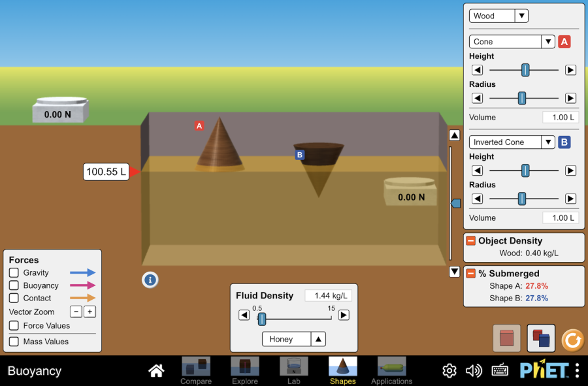Image resolution: width=588 pixels, height=386 pixels.
Task: Enable the Gravity force checkbox
Action: (14, 273)
